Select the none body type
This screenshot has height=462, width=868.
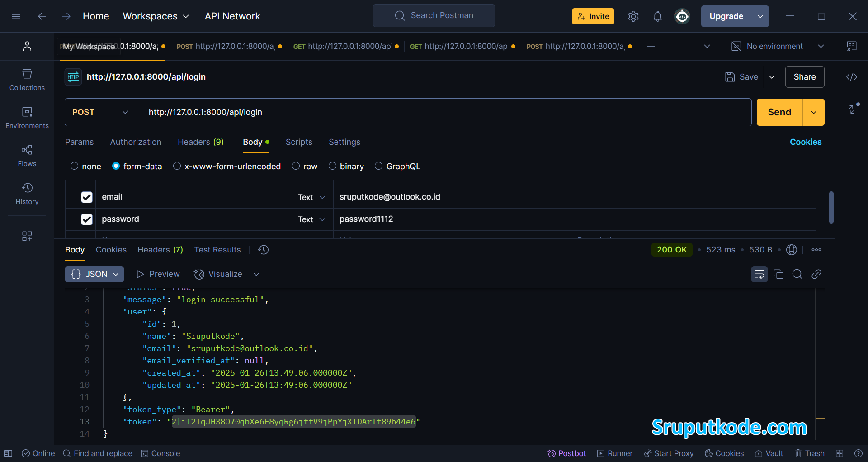[86, 167]
